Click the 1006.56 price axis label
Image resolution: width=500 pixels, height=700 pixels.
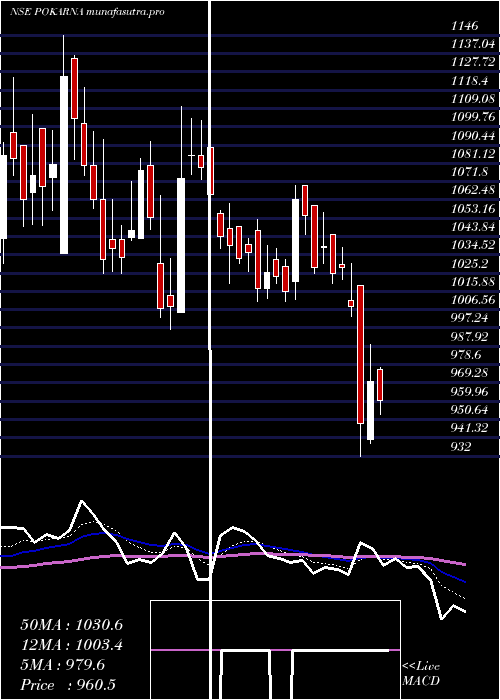coord(473,300)
